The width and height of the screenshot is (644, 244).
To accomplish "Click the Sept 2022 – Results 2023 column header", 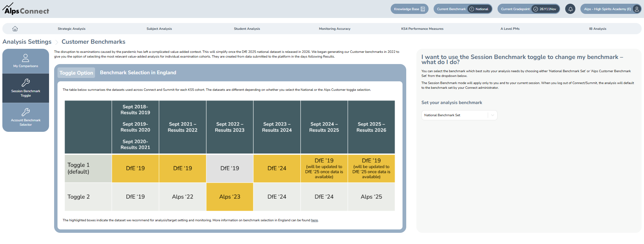I will click(230, 127).
